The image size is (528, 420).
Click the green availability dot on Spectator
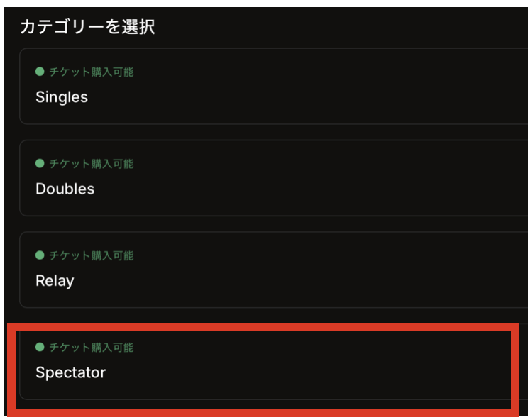pyautogui.click(x=40, y=347)
